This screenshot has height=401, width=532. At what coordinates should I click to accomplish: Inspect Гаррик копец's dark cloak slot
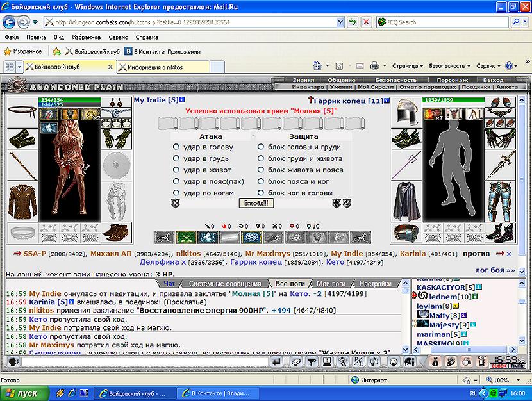point(406,201)
